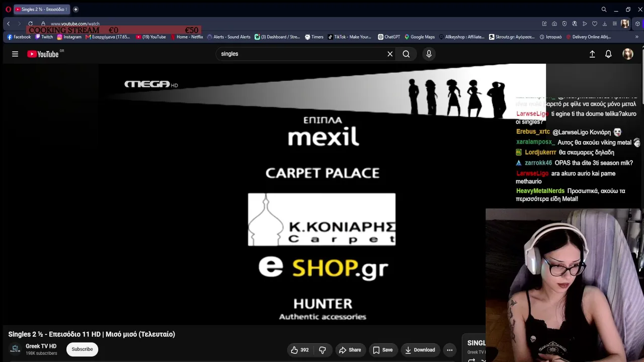Image resolution: width=644 pixels, height=362 pixels.
Task: Open the Allkeyshop Affiliate bookmark
Action: 462,37
